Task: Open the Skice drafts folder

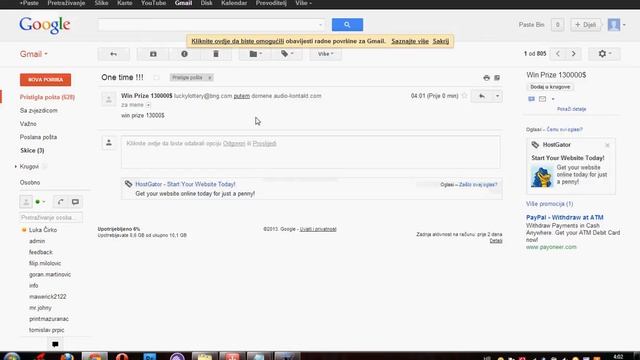Action: (x=32, y=151)
